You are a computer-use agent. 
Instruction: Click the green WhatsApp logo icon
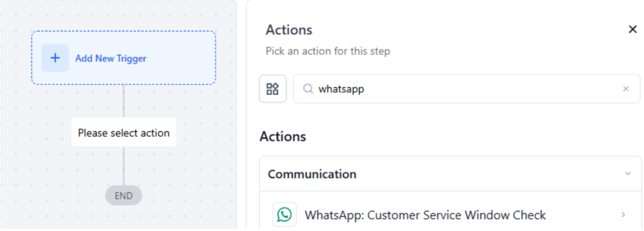284,215
